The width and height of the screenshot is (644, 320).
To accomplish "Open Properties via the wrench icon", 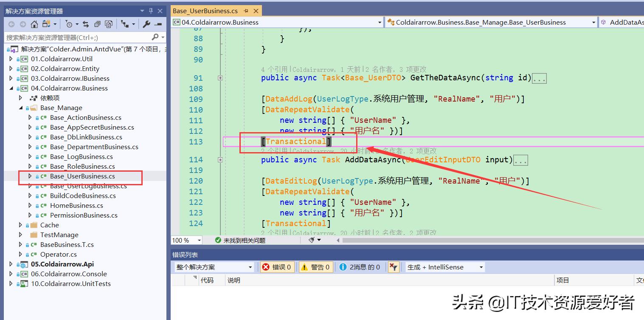I will coord(146,24).
